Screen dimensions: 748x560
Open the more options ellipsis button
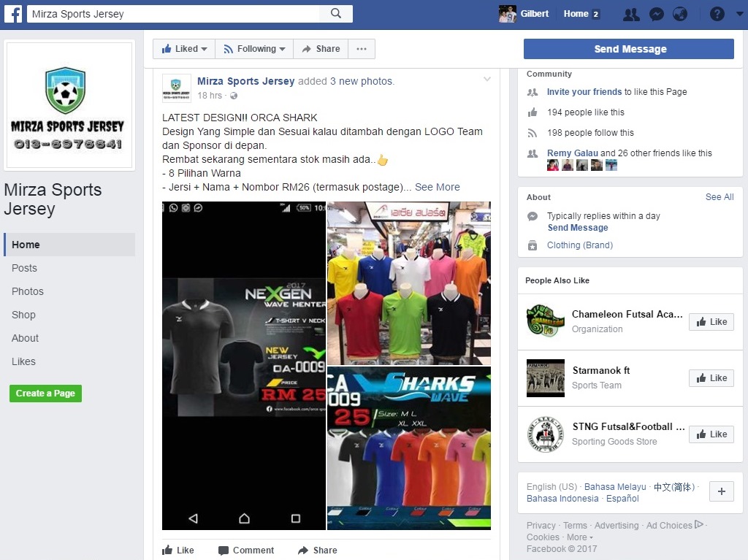(x=362, y=49)
